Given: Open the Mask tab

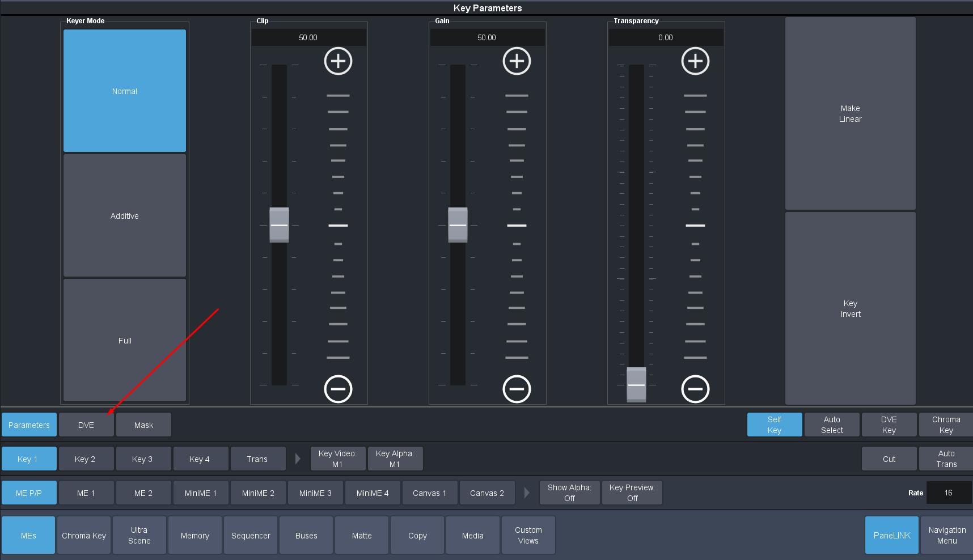Looking at the screenshot, I should [x=143, y=425].
